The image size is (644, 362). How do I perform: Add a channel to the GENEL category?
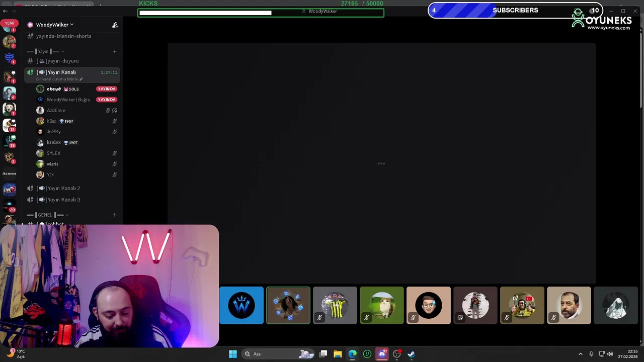point(114,215)
